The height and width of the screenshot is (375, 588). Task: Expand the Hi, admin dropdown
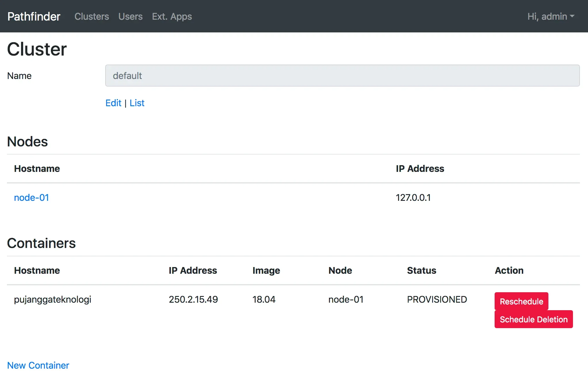551,16
